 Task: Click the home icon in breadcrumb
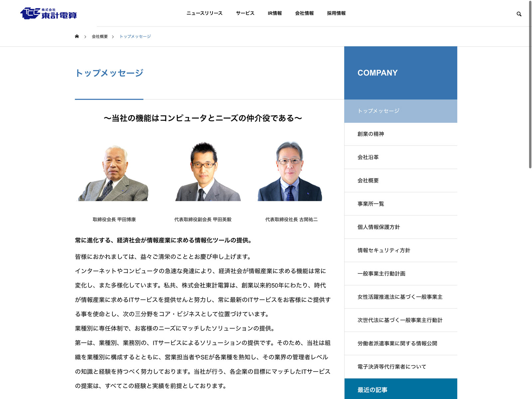tap(77, 37)
